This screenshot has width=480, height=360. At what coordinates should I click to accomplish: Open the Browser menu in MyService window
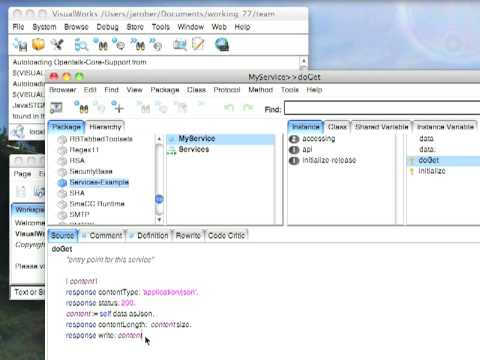63,90
